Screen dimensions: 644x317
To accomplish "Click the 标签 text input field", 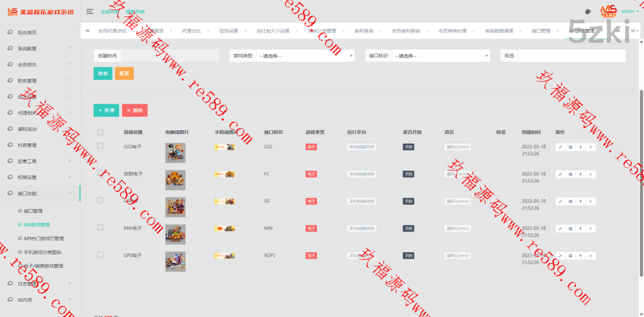I will point(572,56).
